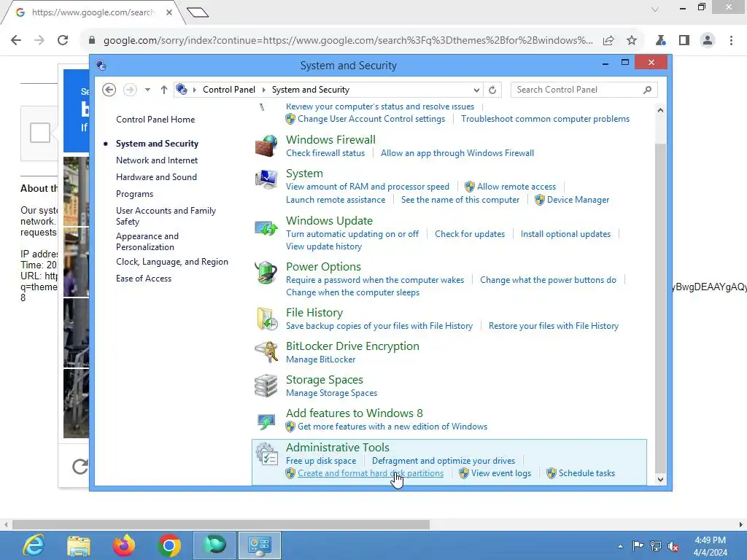Open Chrome tab search chevron

(655, 9)
